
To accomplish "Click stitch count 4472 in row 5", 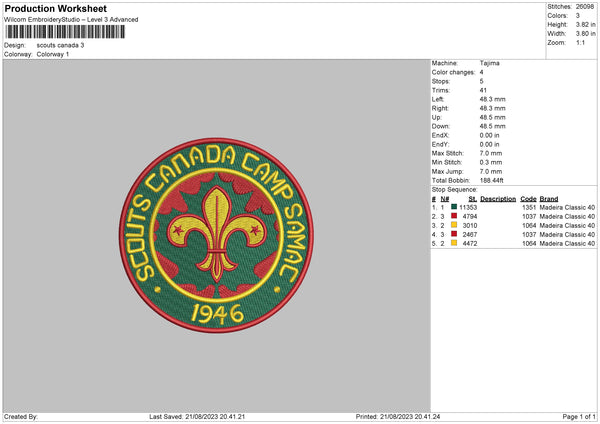I will point(470,243).
